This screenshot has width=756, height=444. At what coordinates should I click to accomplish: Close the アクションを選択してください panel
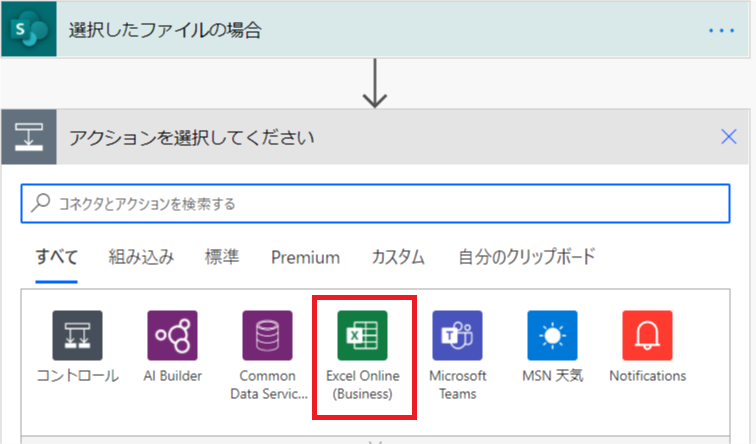(729, 137)
